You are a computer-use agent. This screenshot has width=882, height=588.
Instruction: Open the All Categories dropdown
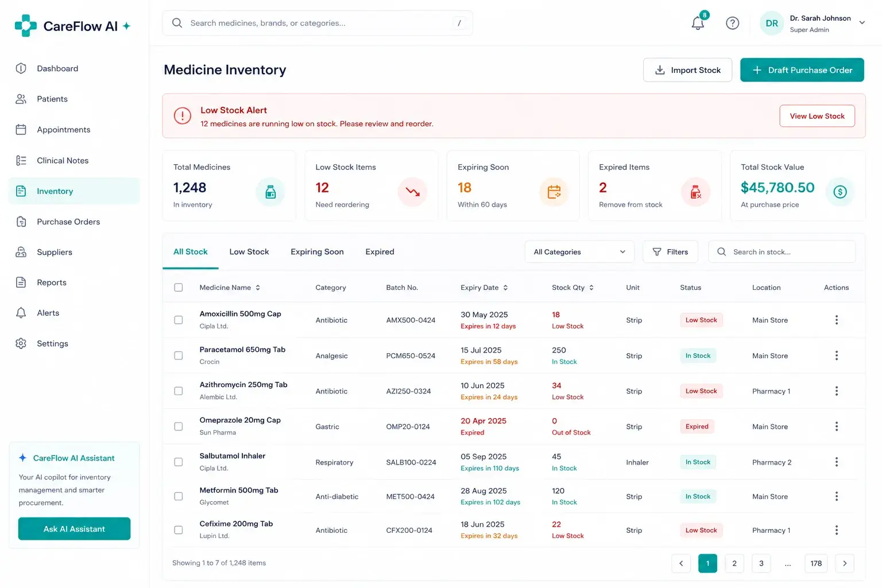coord(579,252)
